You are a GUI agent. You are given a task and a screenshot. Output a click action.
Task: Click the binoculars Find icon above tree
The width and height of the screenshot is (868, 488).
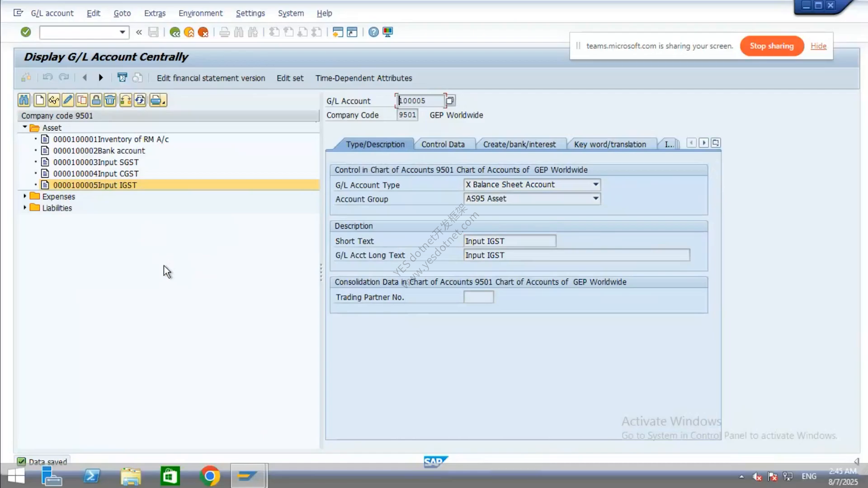[24, 100]
